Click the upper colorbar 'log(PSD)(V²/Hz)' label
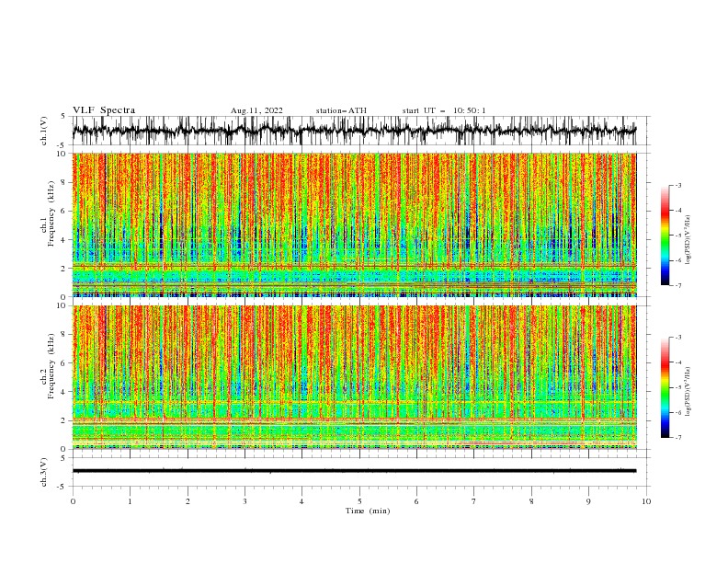 tap(688, 240)
